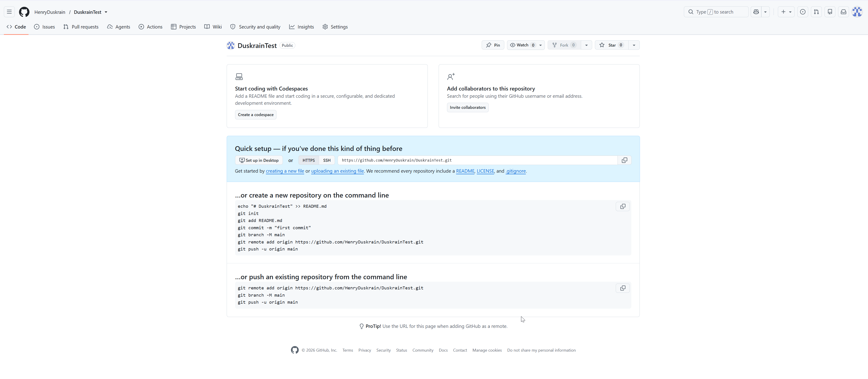Open the Projects tab

pyautogui.click(x=183, y=27)
